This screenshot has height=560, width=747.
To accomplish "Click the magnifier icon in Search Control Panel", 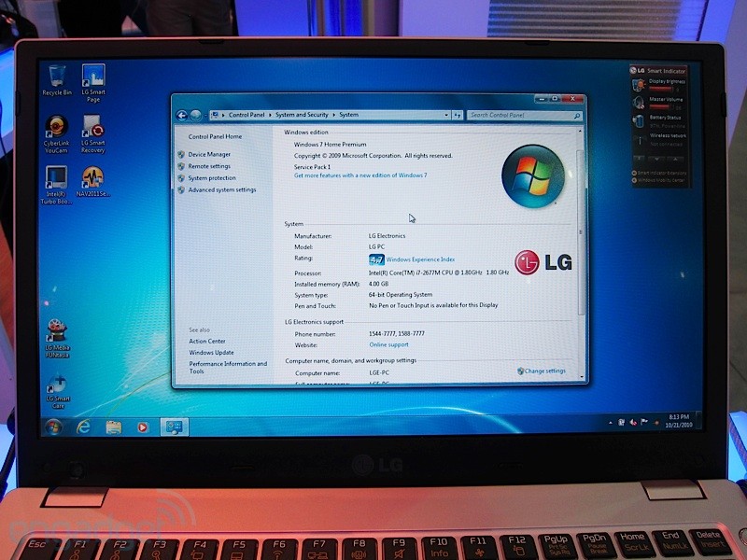I will point(577,116).
